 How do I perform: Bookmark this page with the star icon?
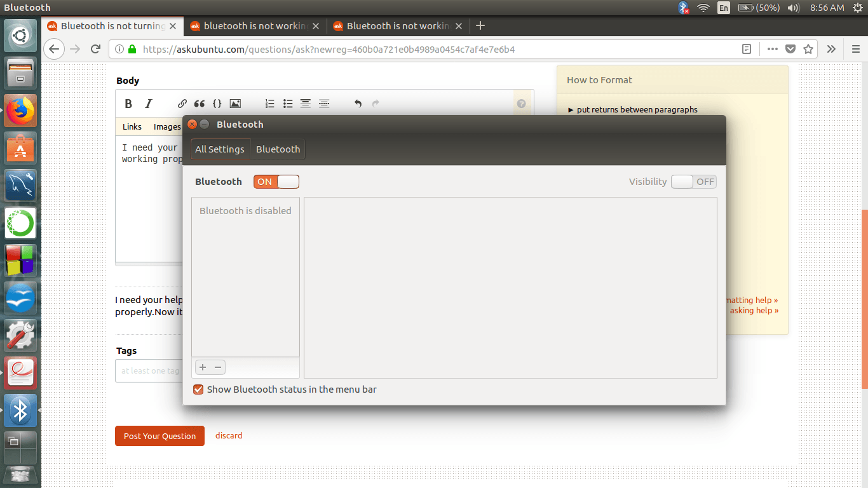[808, 49]
